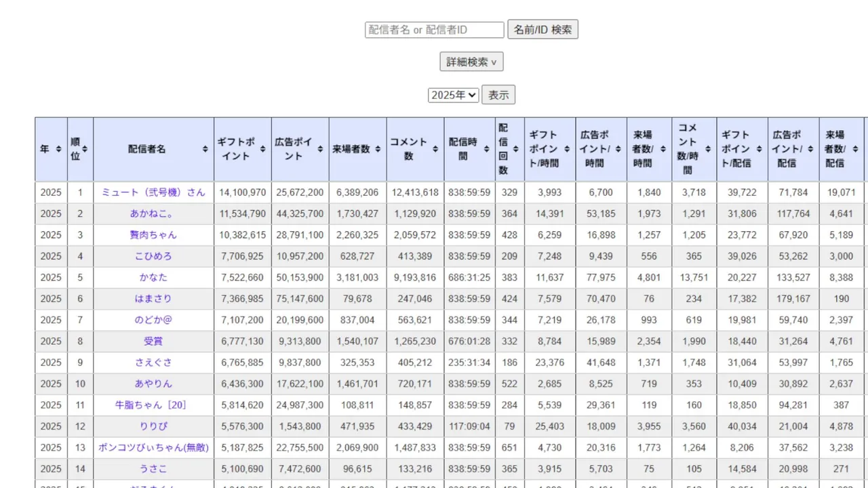This screenshot has width=868, height=488.
Task: Open streamer link のどか@
Action: pyautogui.click(x=153, y=320)
